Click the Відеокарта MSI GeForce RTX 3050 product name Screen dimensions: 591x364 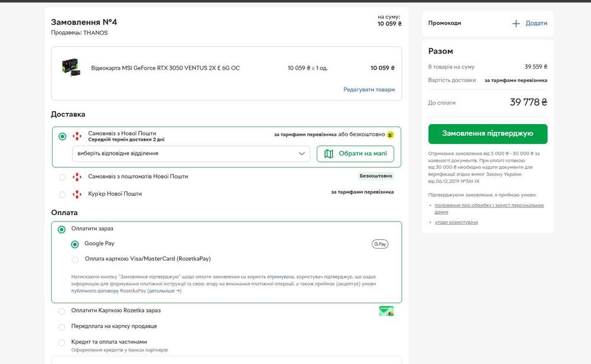165,68
